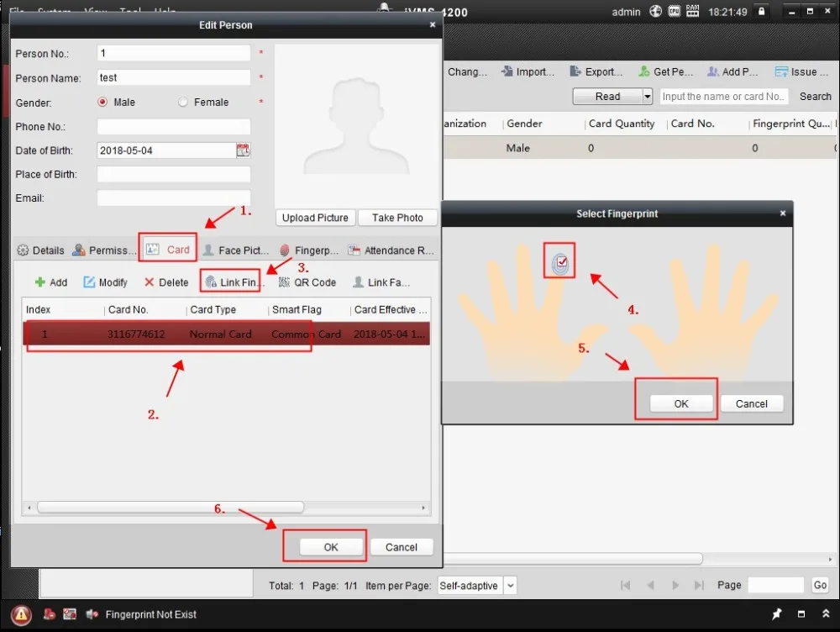Click the card list horizontal scrollbar
The height and width of the screenshot is (632, 840).
(171, 507)
